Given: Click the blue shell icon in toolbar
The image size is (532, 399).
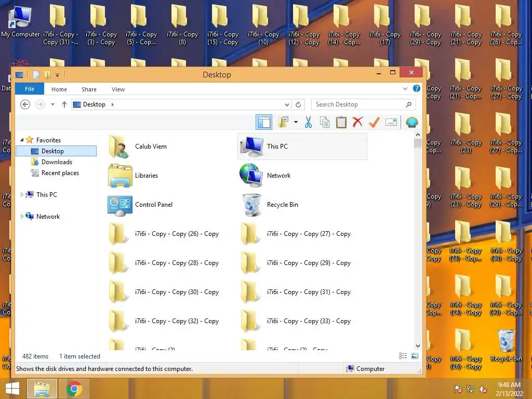Looking at the screenshot, I should point(412,122).
